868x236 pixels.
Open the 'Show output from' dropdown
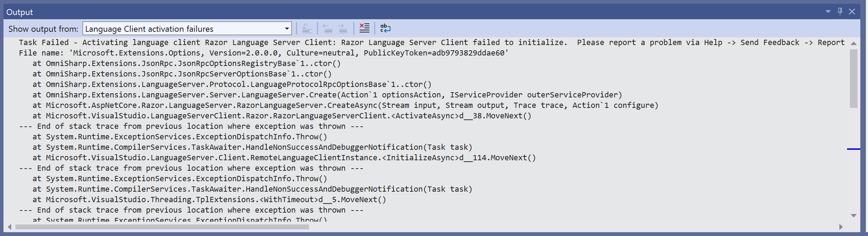tap(187, 29)
